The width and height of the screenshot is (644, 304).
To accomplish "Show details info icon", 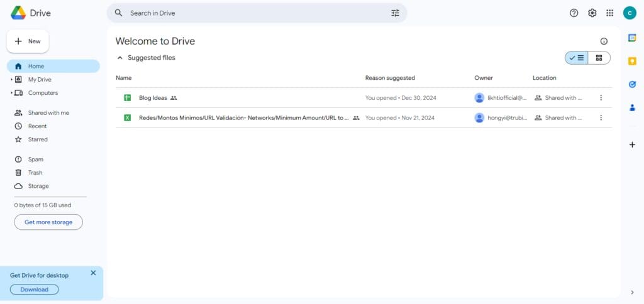I will (x=604, y=41).
